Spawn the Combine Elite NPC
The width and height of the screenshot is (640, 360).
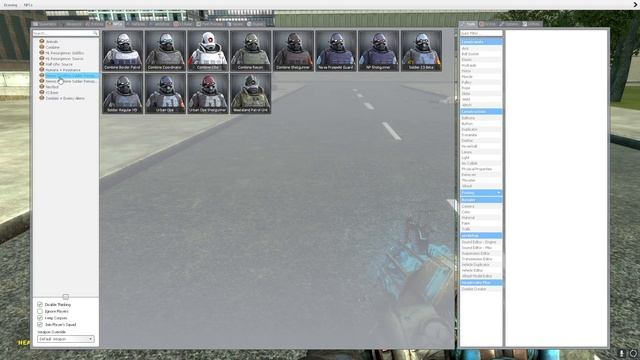208,51
